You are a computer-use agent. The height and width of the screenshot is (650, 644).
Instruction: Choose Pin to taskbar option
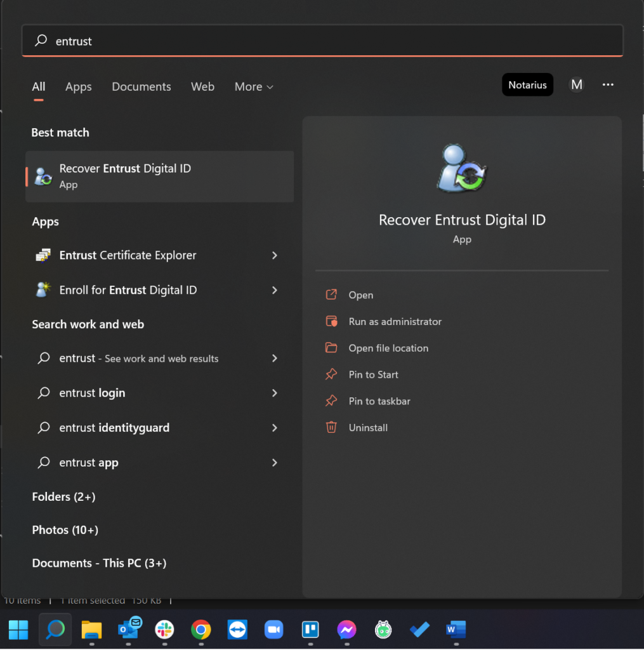tap(379, 401)
